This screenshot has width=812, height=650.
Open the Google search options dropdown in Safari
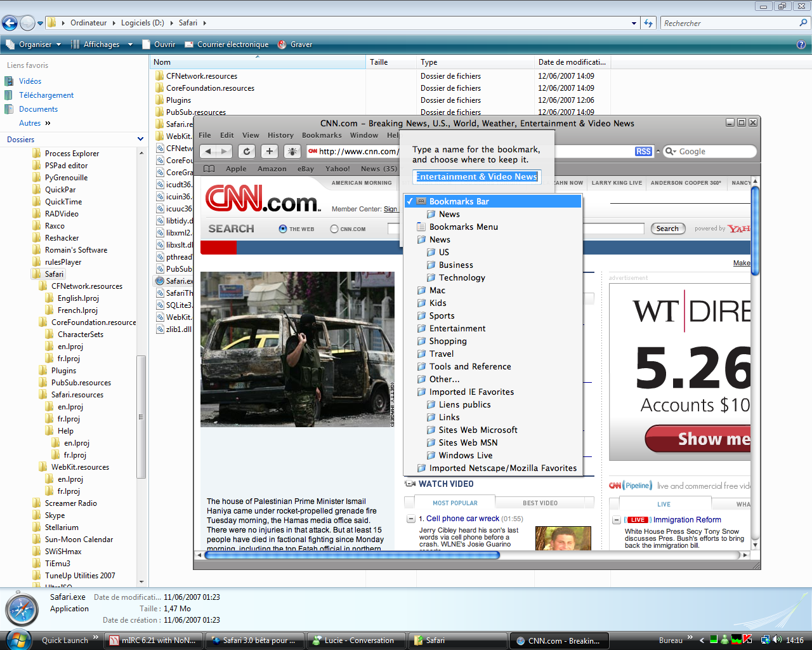coord(671,152)
